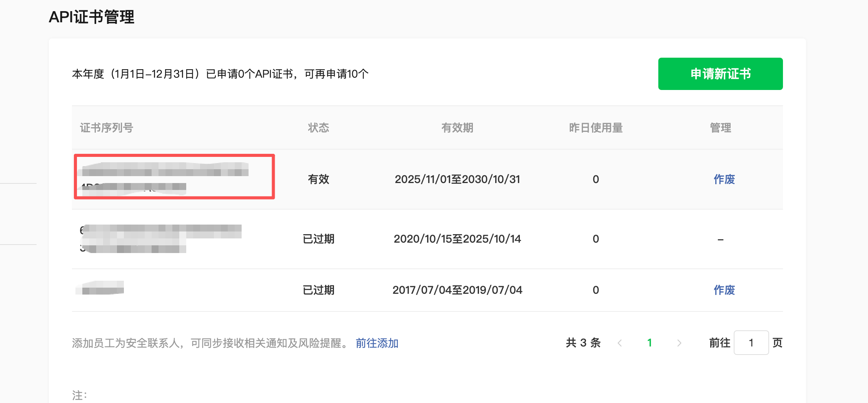Click validity period 2025/11/01至2030/10/31
The width and height of the screenshot is (868, 403).
click(x=457, y=179)
